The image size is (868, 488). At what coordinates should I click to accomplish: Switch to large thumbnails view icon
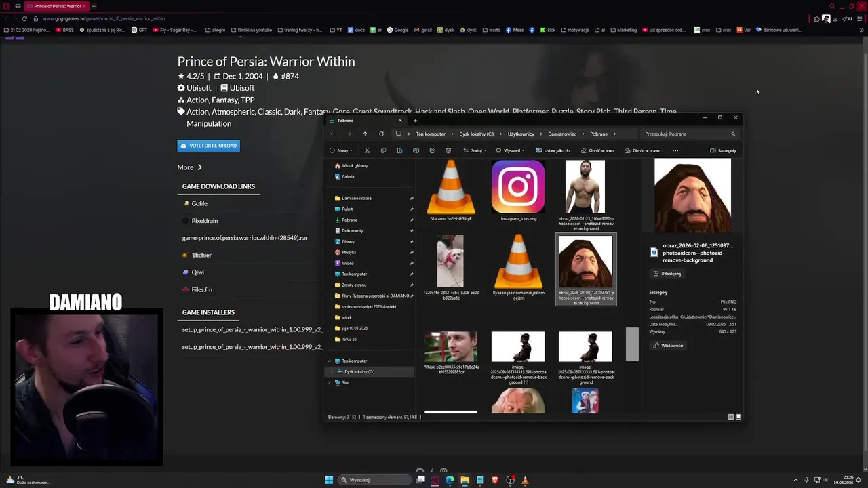tap(738, 417)
